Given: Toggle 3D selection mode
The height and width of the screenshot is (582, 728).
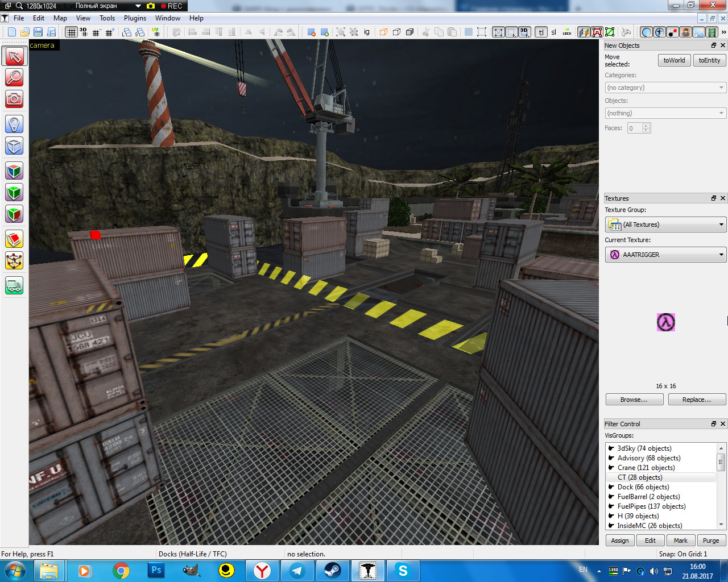Looking at the screenshot, I should click(524, 32).
